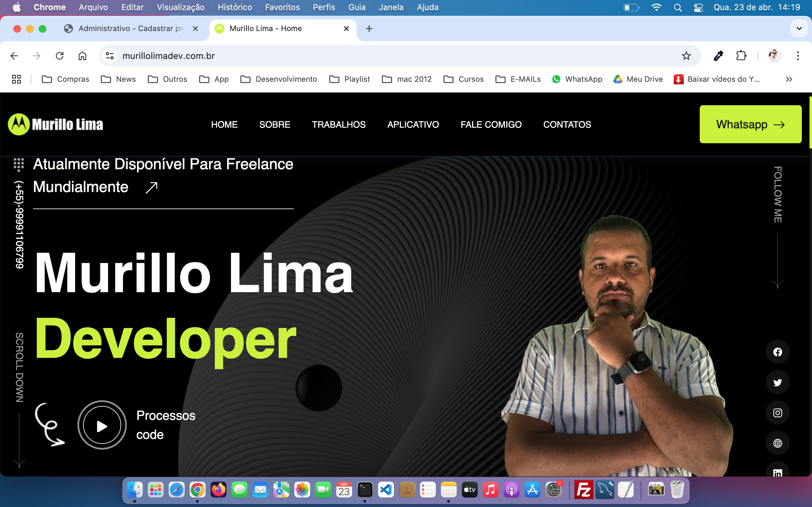Click the LinkedIn social icon
Viewport: 812px width, 507px height.
click(x=777, y=472)
